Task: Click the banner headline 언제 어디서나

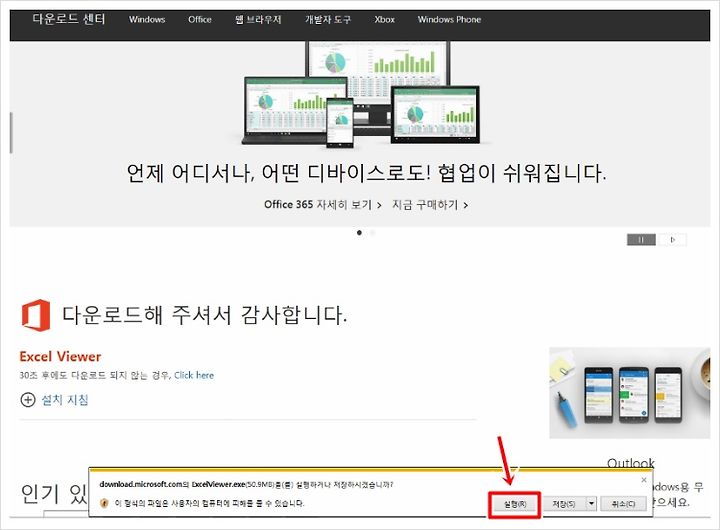Action: tap(366, 173)
